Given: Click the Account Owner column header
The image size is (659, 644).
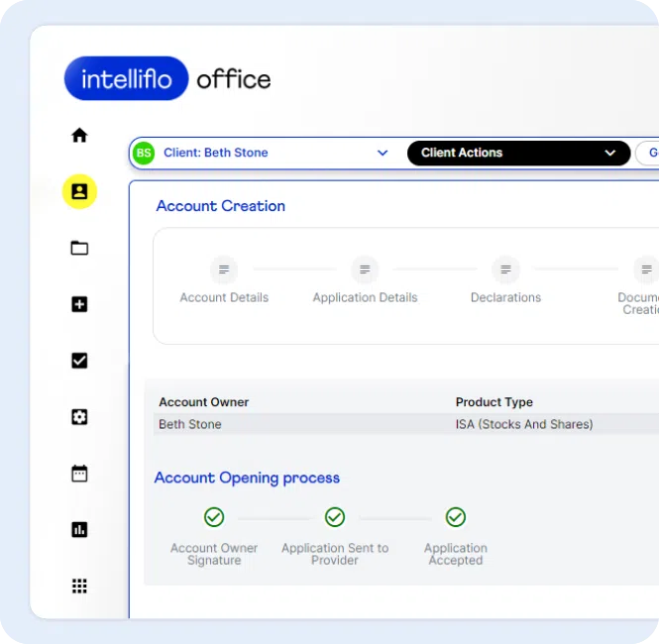Looking at the screenshot, I should pos(204,402).
